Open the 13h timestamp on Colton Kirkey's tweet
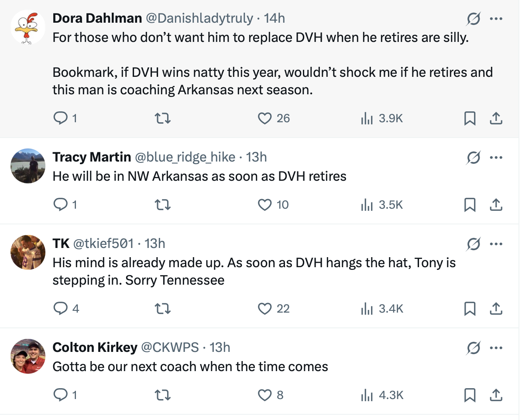The image size is (522, 420). 220,347
